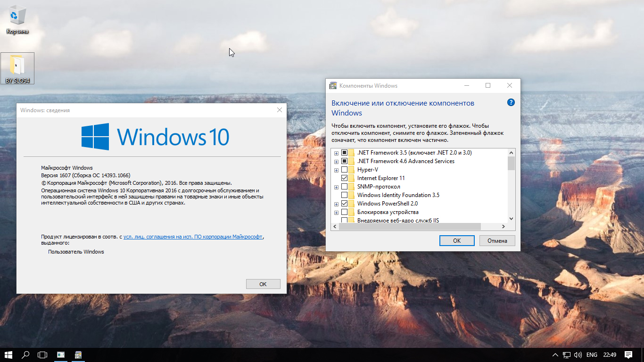This screenshot has height=362, width=644.
Task: Open taskbar search magnifier
Action: click(x=25, y=354)
